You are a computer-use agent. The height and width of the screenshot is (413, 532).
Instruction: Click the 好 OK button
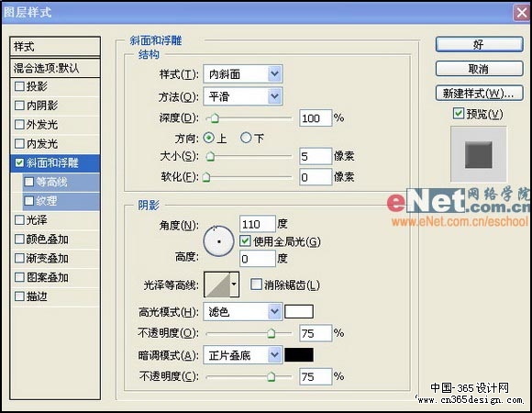point(479,44)
